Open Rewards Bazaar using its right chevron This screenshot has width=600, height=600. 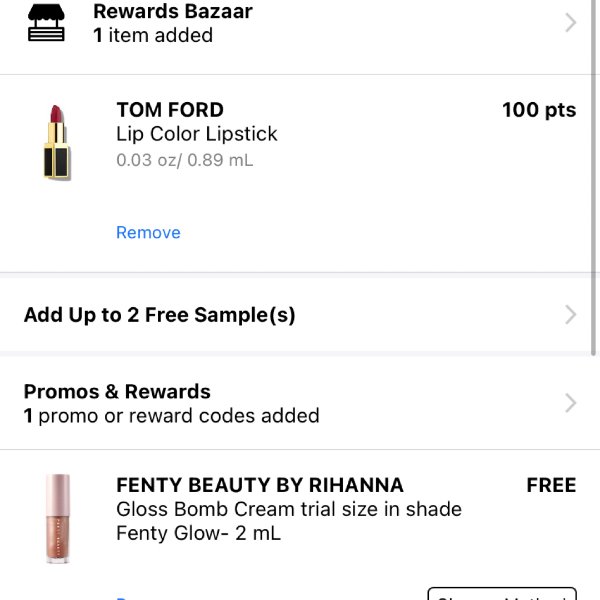click(570, 23)
